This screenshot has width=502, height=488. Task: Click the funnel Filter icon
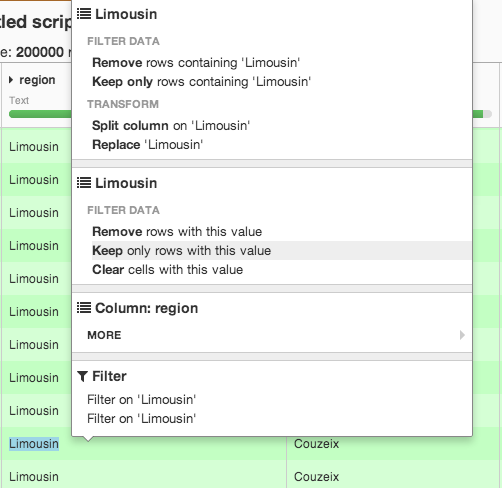coord(83,376)
